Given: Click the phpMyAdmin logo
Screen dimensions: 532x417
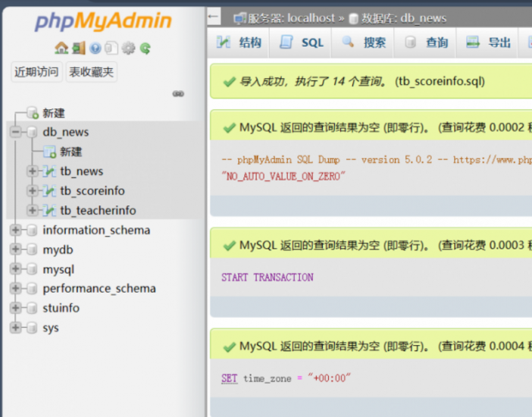Looking at the screenshot, I should click(103, 21).
